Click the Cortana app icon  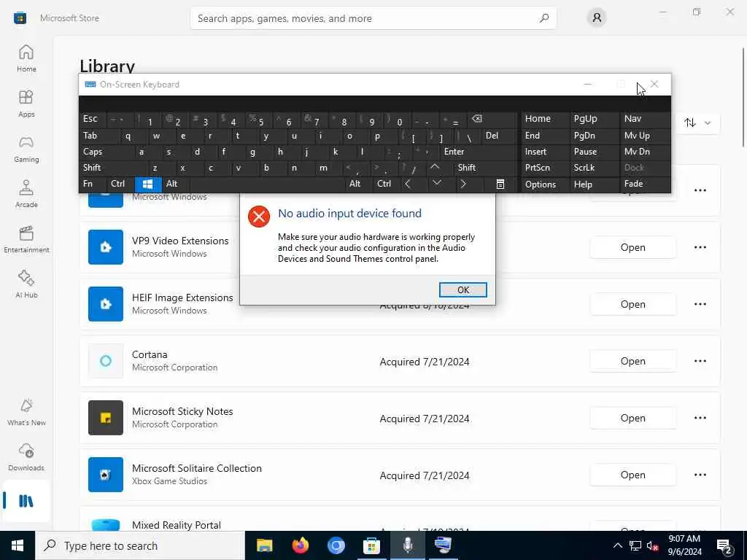[106, 361]
